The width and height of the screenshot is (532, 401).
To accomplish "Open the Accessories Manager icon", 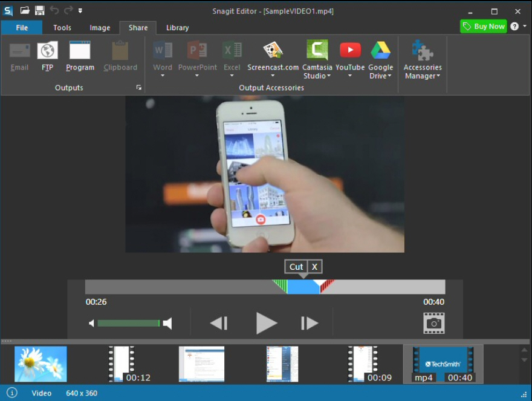I will point(422,51).
